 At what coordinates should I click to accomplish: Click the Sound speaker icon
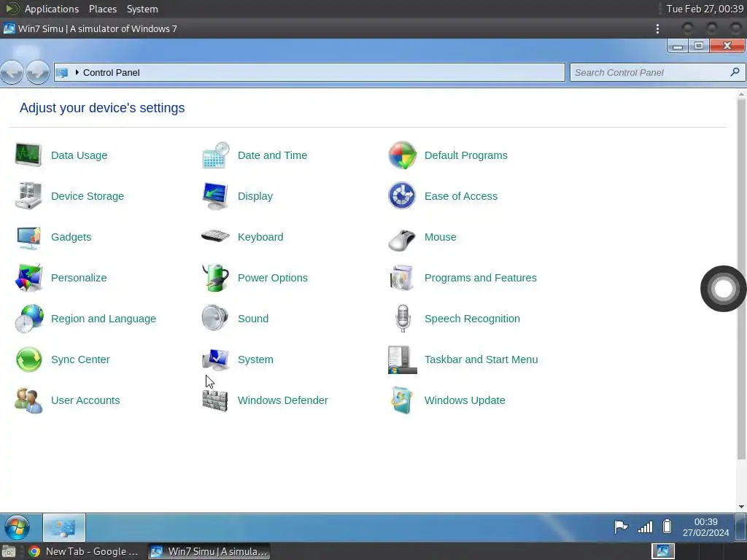point(215,318)
